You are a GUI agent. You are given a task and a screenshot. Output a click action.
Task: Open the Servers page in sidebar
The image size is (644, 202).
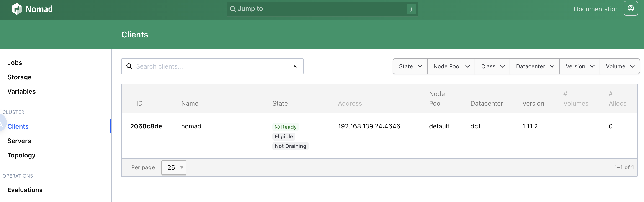coord(19,141)
